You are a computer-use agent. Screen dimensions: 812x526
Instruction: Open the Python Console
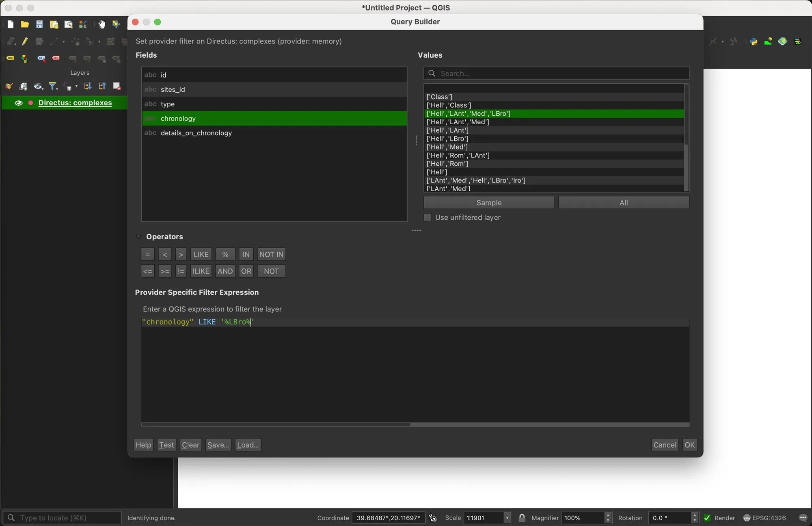point(753,41)
